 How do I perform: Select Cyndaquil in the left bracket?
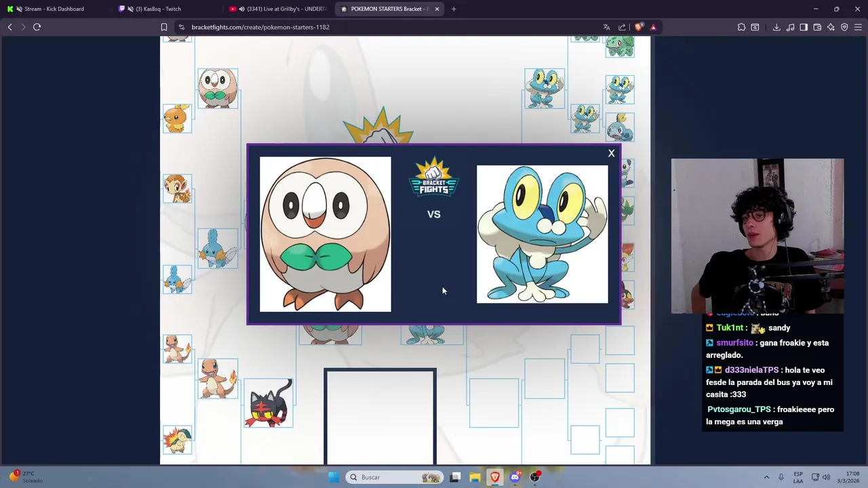pos(177,439)
